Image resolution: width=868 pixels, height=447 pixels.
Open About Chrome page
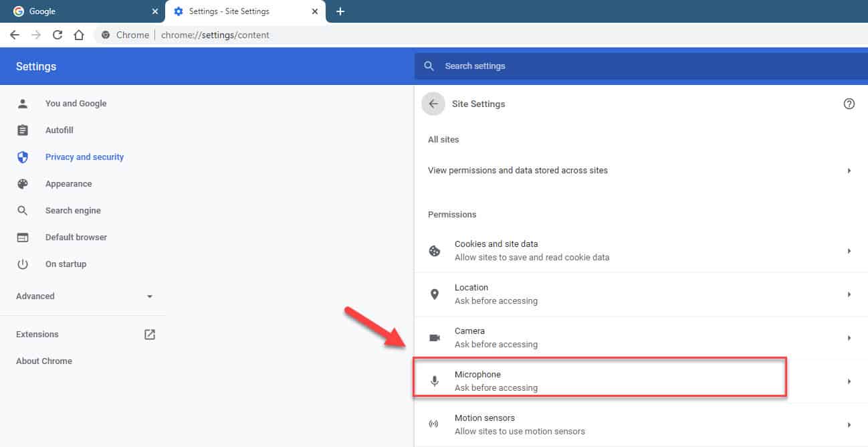[x=44, y=361]
